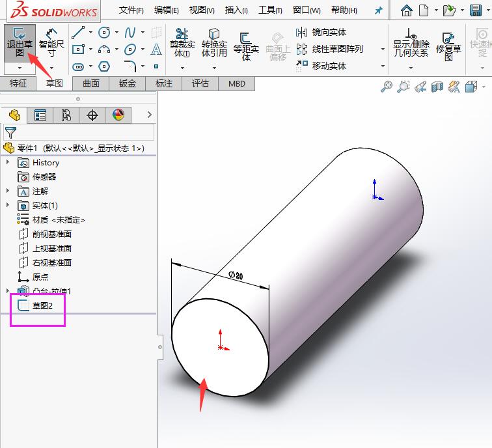This screenshot has height=448, width=492.
Task: Open the DisplayManager color ball tab
Action: [118, 115]
